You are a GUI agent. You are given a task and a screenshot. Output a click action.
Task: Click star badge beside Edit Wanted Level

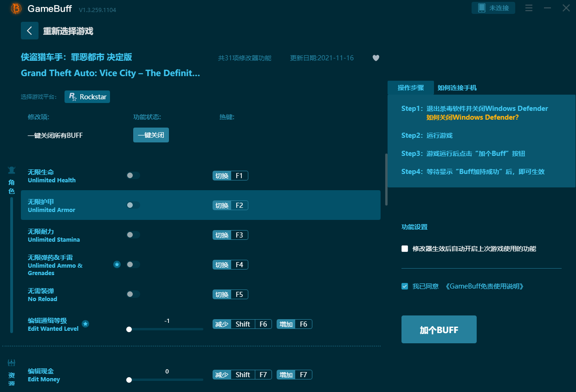[85, 324]
